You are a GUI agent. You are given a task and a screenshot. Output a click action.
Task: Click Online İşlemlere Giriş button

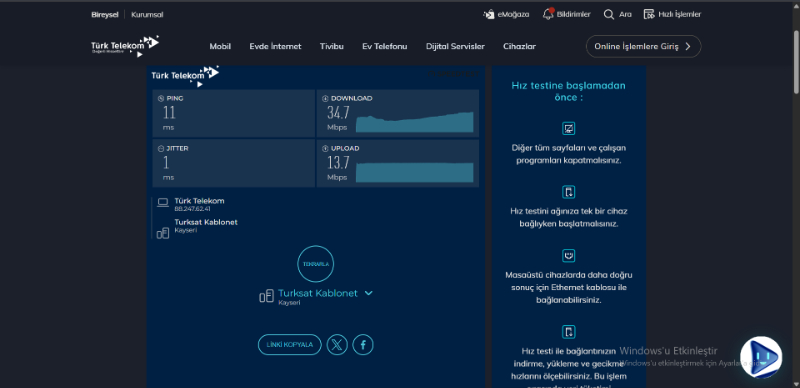(643, 46)
